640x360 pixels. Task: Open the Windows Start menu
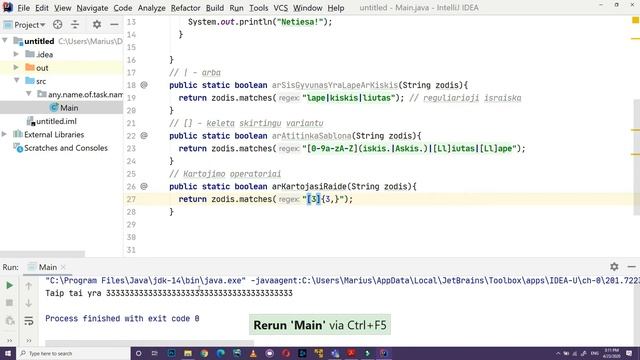pos(8,353)
